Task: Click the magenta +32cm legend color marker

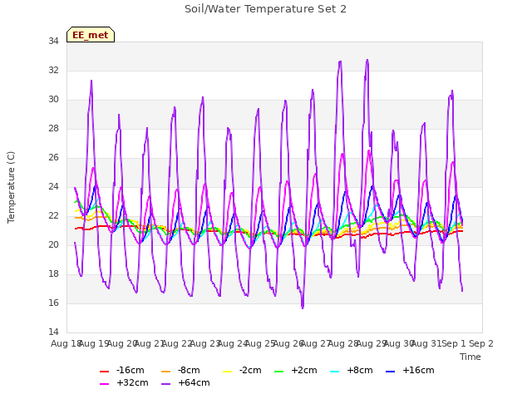Action: (x=104, y=384)
